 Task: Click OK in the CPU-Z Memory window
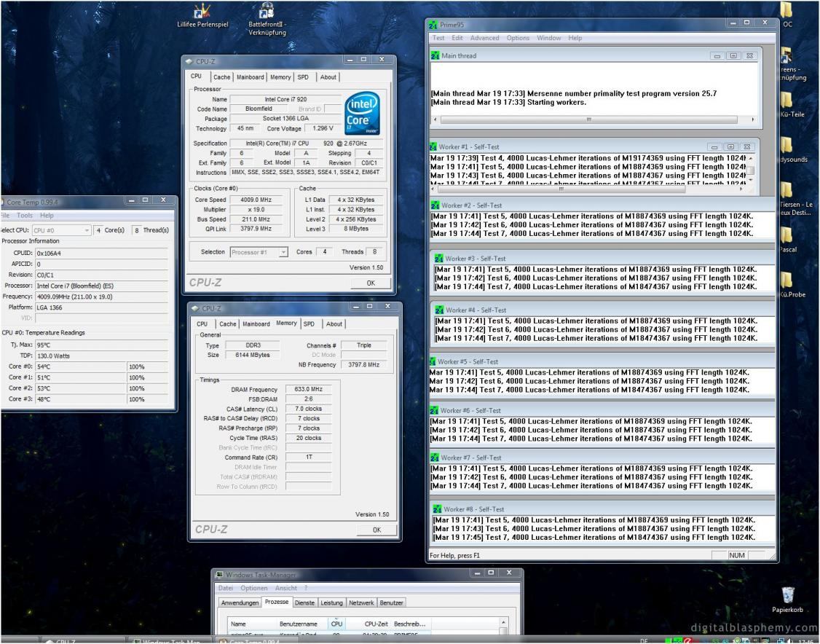[x=377, y=530]
